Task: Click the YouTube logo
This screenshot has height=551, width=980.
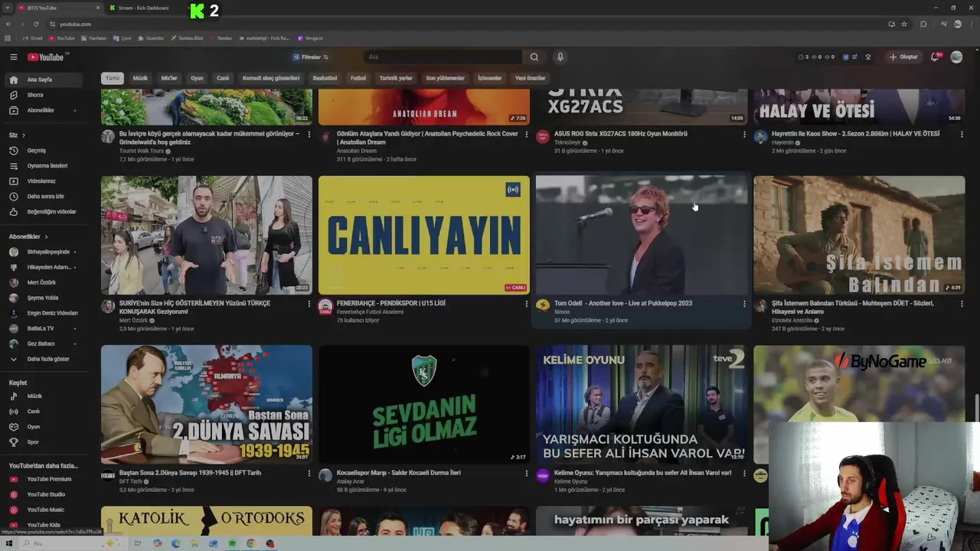Action: click(47, 57)
